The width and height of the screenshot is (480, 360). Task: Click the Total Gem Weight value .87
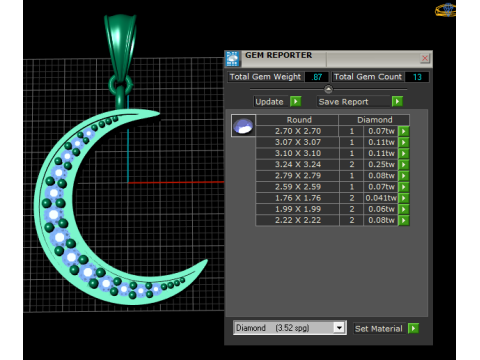coord(317,77)
